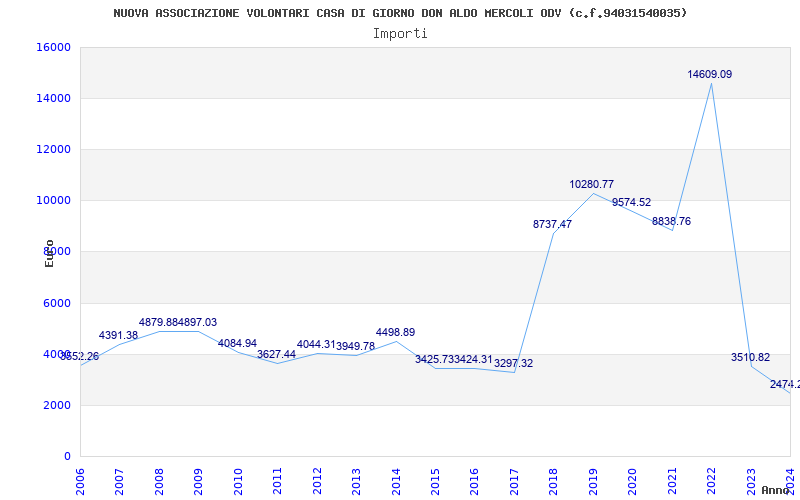Click the 8737.47 value label
The width and height of the screenshot is (800, 500).
pyautogui.click(x=552, y=224)
